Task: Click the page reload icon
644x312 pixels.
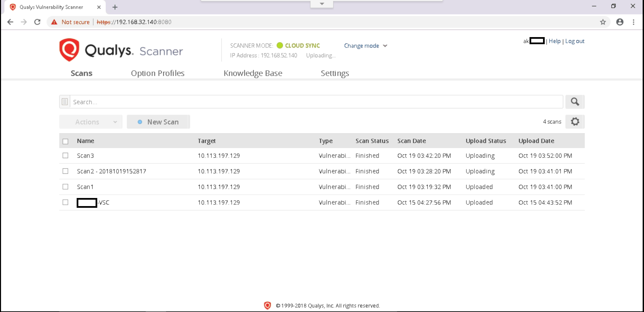Action: click(37, 22)
